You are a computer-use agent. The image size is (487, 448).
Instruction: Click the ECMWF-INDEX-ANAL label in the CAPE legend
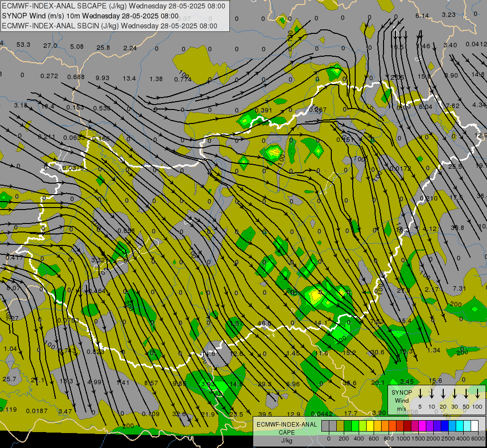(287, 425)
